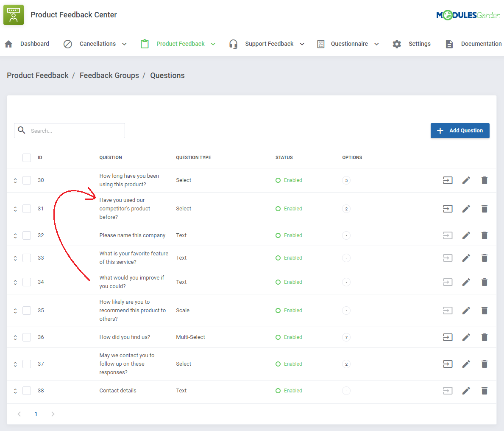Check the box for question 38
504x431 pixels.
coord(27,390)
